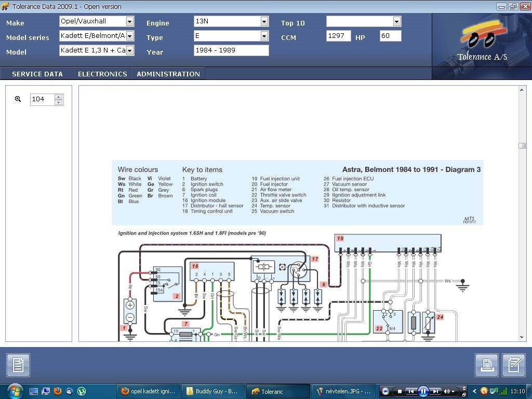Viewport: 532px width, 399px height.
Task: Click the Stop button on the media toolbar
Action: [x=400, y=392]
